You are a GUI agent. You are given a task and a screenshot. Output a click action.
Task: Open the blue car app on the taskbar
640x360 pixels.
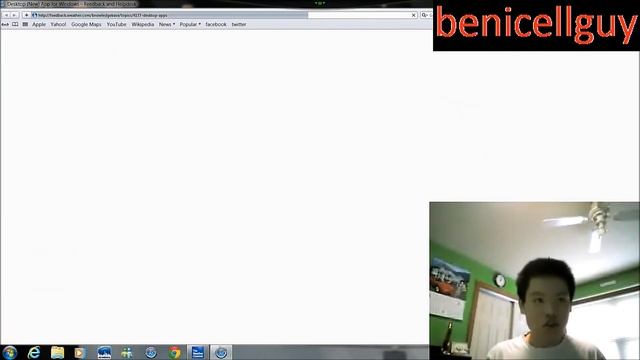pos(104,353)
